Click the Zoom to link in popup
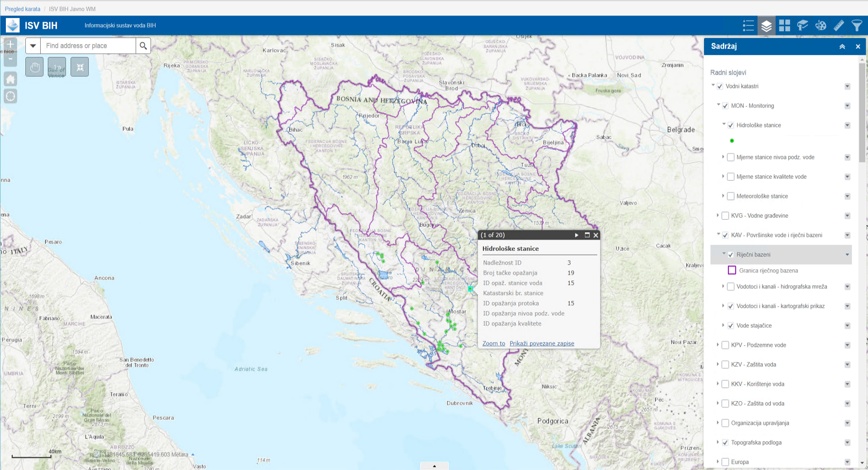 click(493, 343)
